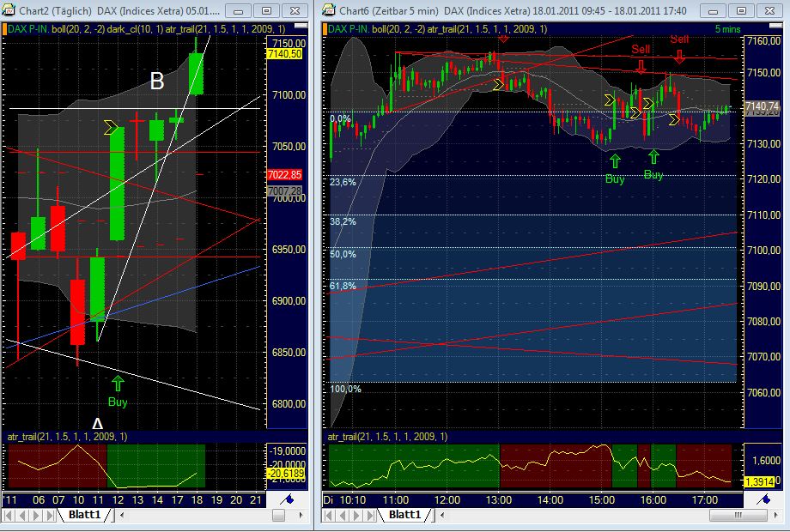Viewport: 790px width, 532px height.
Task: Click the green Buy arrow near 15:00 on Chart6
Action: pos(616,160)
